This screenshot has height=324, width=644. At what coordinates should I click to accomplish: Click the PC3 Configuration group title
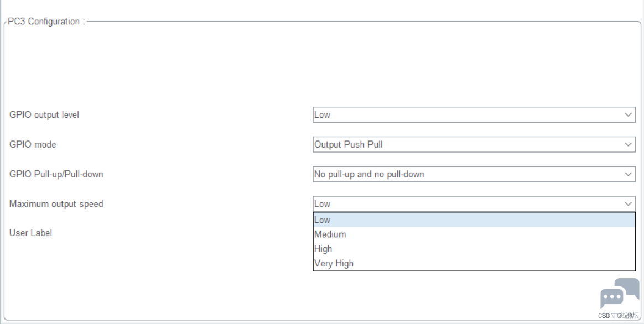tap(46, 22)
